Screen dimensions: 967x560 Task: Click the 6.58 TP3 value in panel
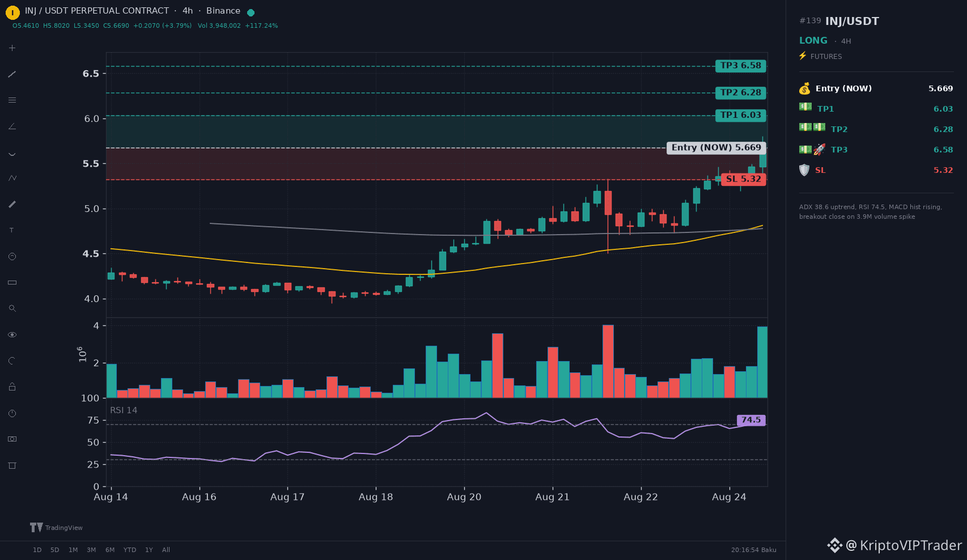click(943, 150)
